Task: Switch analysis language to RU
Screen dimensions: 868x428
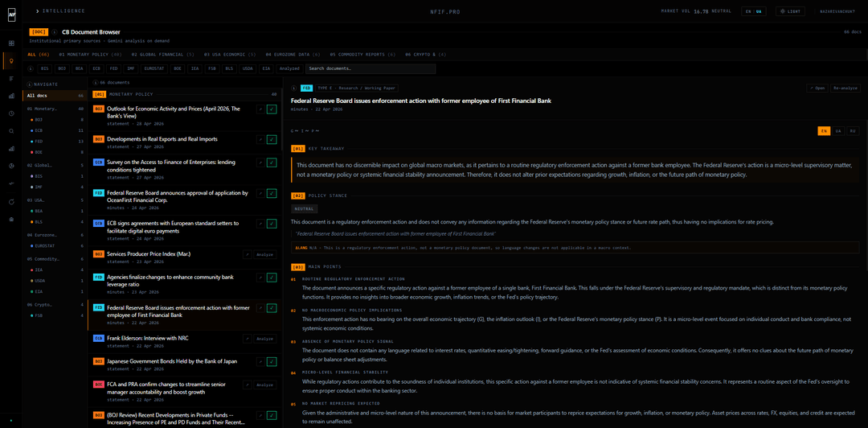Action: [x=853, y=131]
